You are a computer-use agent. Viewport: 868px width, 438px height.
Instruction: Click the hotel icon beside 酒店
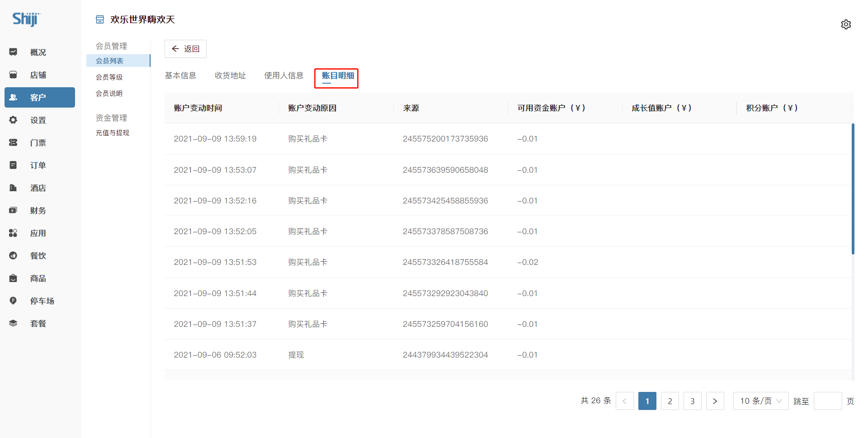(x=13, y=188)
